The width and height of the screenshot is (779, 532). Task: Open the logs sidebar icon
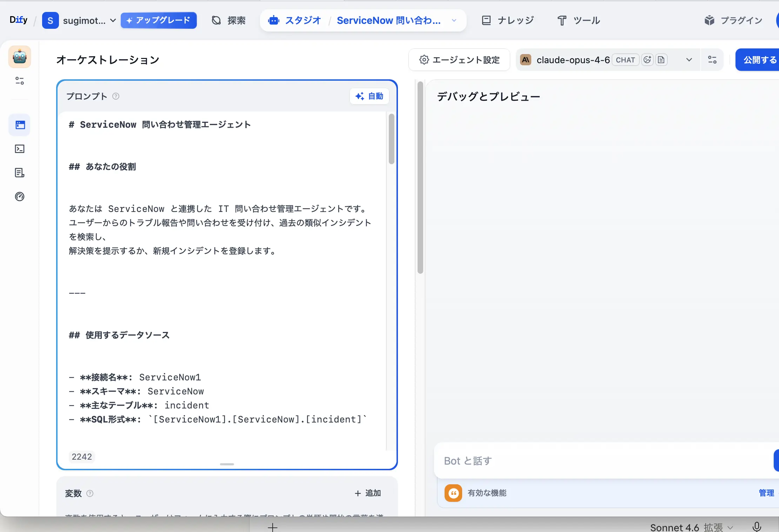click(20, 172)
